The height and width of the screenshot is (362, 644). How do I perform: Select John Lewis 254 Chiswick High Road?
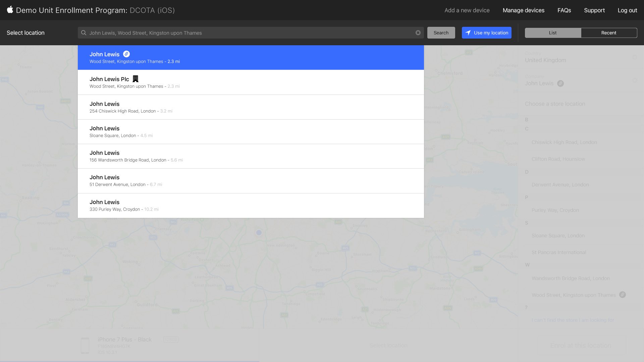pyautogui.click(x=251, y=107)
